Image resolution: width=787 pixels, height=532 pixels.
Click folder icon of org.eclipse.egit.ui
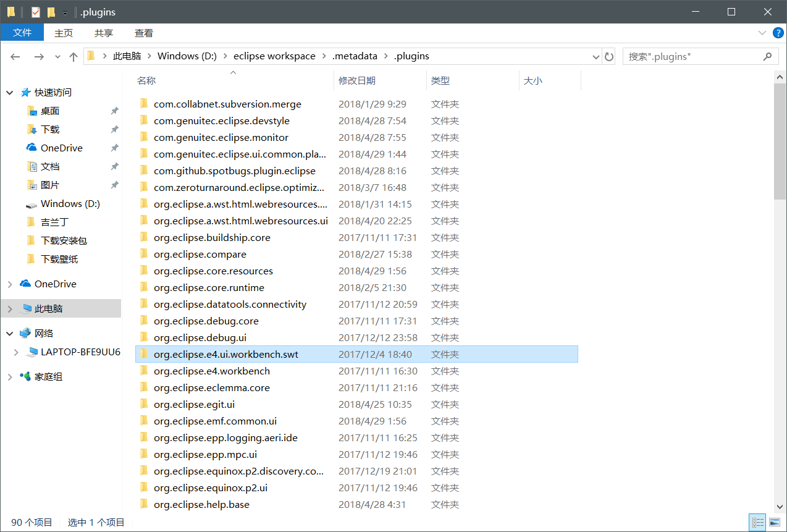pyautogui.click(x=144, y=405)
